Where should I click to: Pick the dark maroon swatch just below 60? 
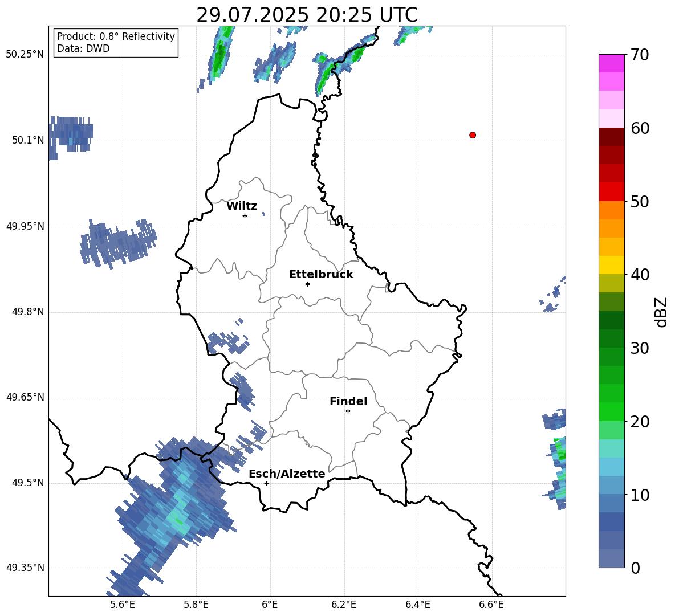611,137
